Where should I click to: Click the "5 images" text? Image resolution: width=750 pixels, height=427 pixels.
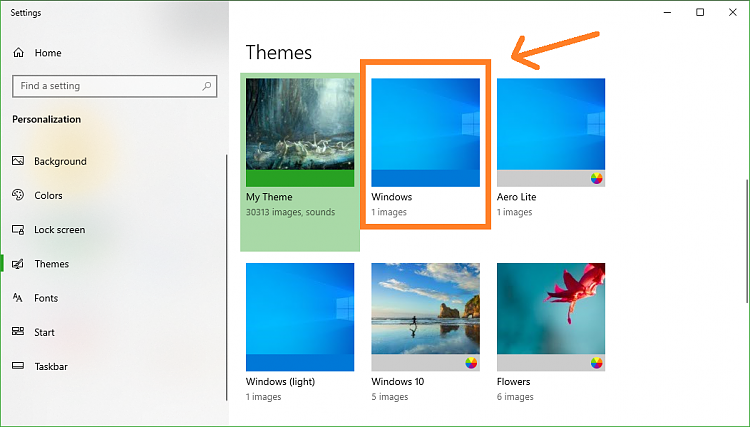(x=390, y=396)
